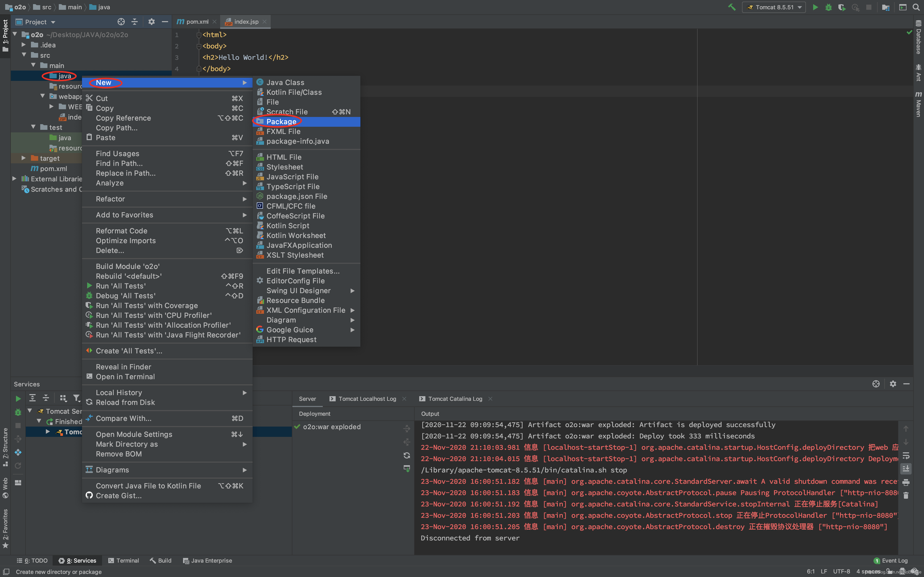Toggle the Maven side tool window
924x577 pixels.
click(x=918, y=104)
